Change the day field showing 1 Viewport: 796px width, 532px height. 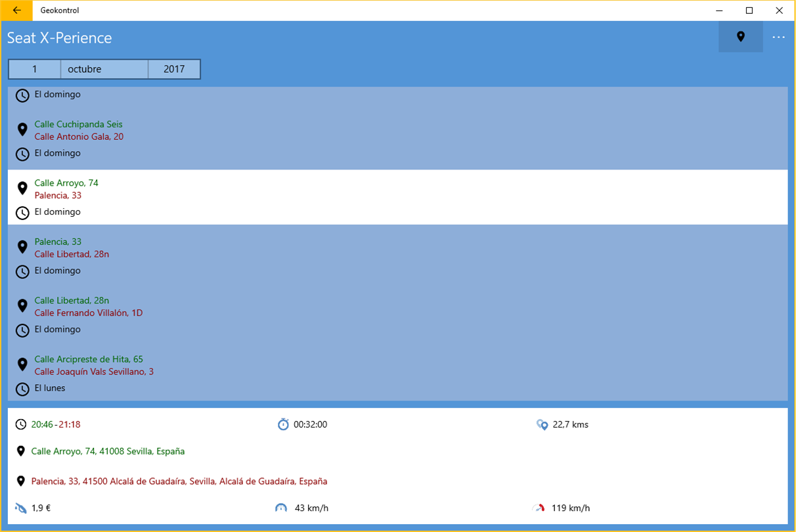[x=35, y=69]
